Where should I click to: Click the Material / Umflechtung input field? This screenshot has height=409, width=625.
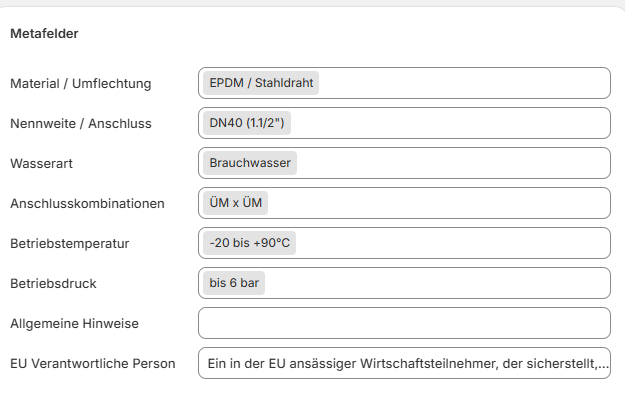coord(460,83)
